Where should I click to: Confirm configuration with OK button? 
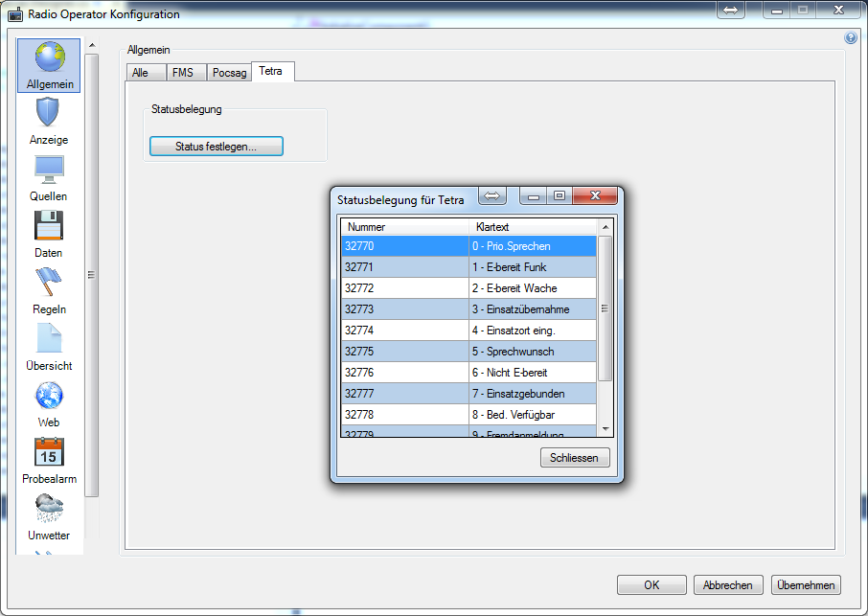point(651,585)
